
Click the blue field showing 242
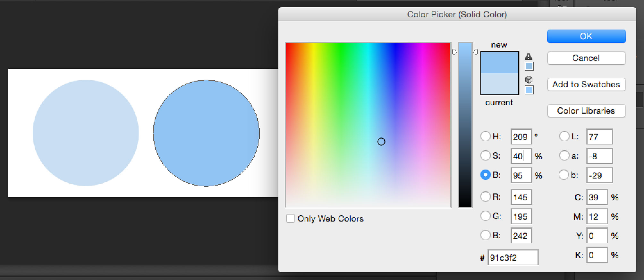tap(521, 236)
